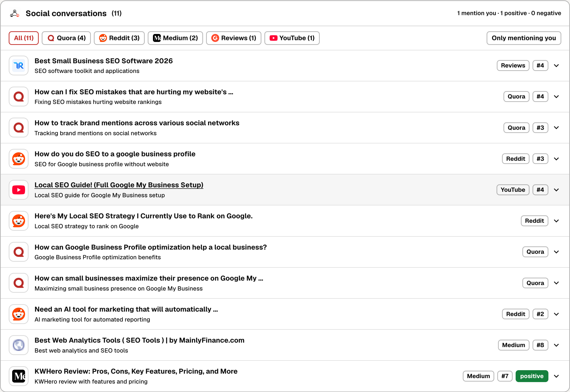Expand the KWHero Review row chevron
This screenshot has width=570, height=392.
(x=556, y=376)
